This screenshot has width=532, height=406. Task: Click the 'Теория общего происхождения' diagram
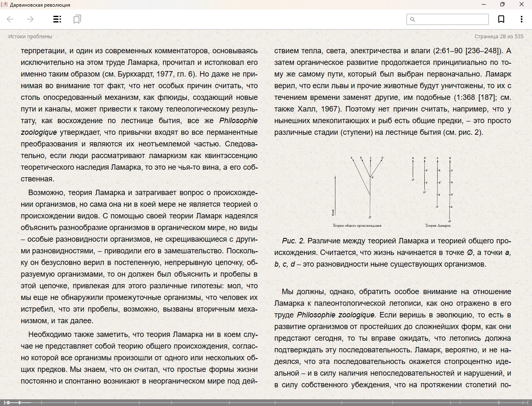click(x=357, y=189)
